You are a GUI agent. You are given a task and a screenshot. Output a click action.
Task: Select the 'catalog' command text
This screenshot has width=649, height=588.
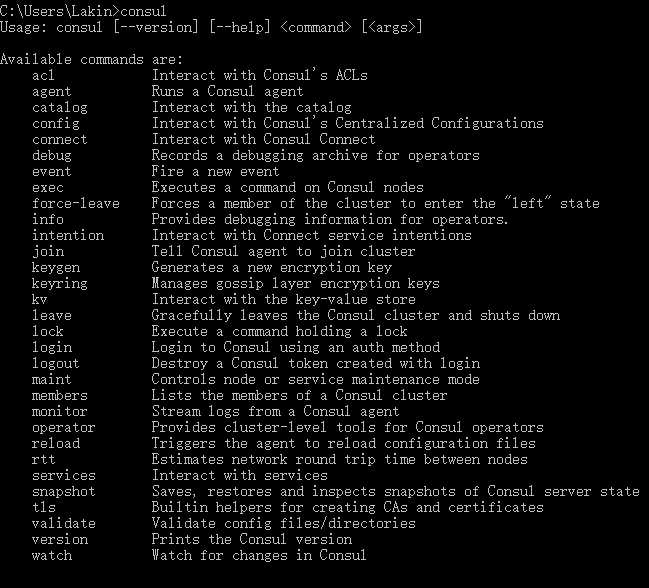tap(60, 108)
